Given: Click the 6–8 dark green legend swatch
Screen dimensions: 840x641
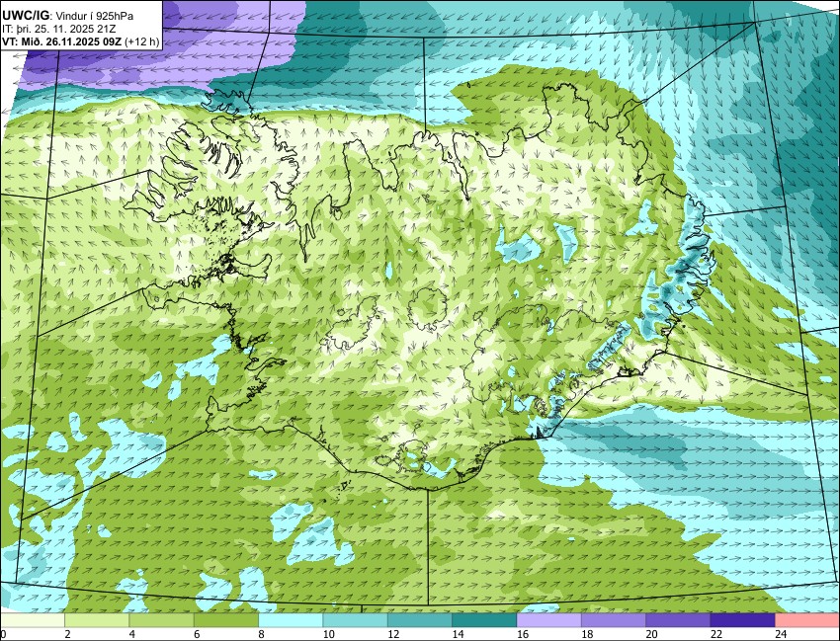Looking at the screenshot, I should coord(226,620).
